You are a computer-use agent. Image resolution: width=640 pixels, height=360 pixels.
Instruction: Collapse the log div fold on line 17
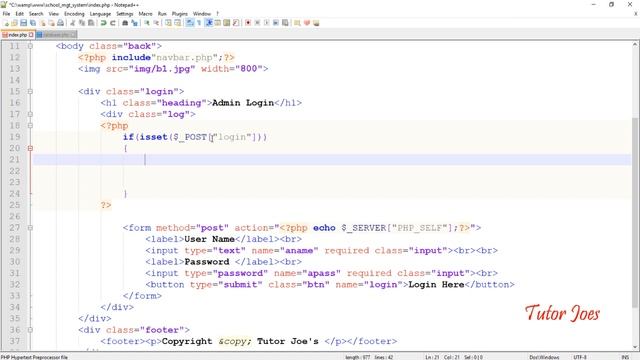click(x=30, y=114)
